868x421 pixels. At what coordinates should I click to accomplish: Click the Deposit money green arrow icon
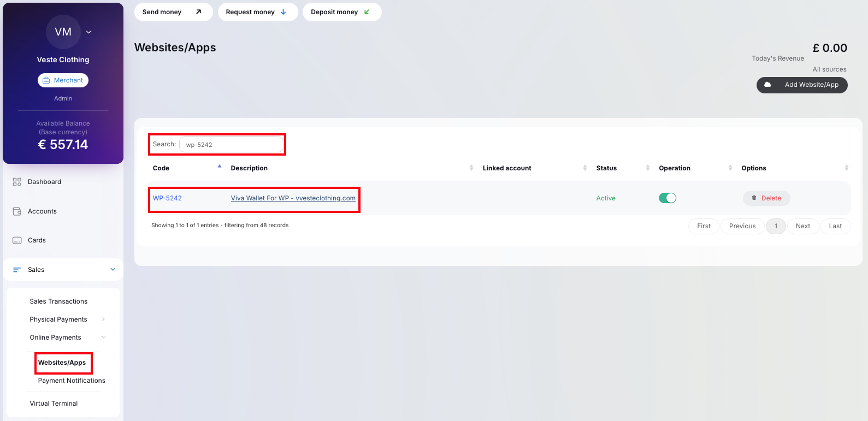pos(367,12)
